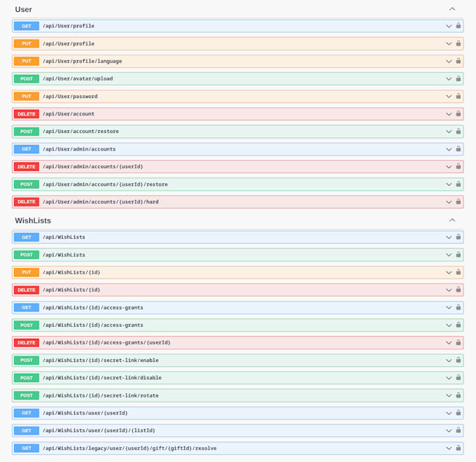Click lock on DELETE /api/User/admin/accounts/{userId}
The width and height of the screenshot is (476, 462).
coord(458,167)
